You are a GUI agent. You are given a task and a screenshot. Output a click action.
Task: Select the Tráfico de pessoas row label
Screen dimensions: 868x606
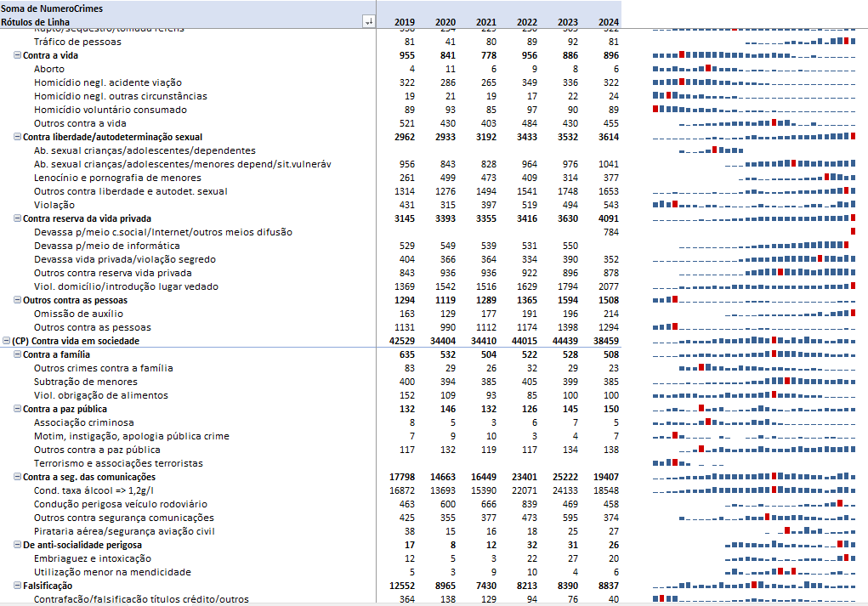77,42
